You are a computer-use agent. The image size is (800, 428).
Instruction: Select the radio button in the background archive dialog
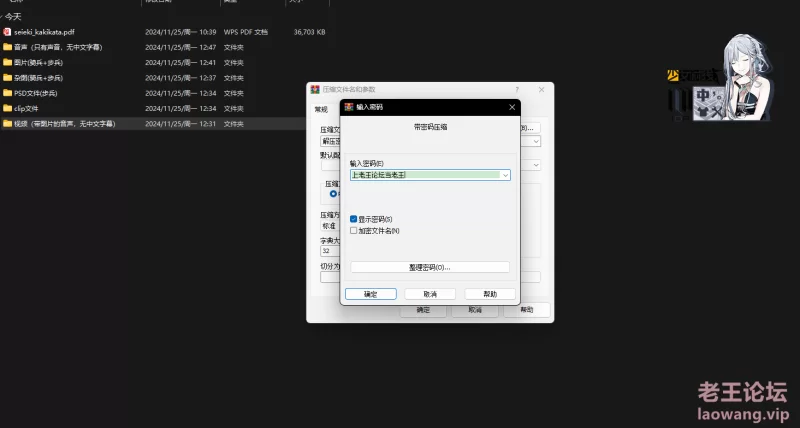coord(333,194)
